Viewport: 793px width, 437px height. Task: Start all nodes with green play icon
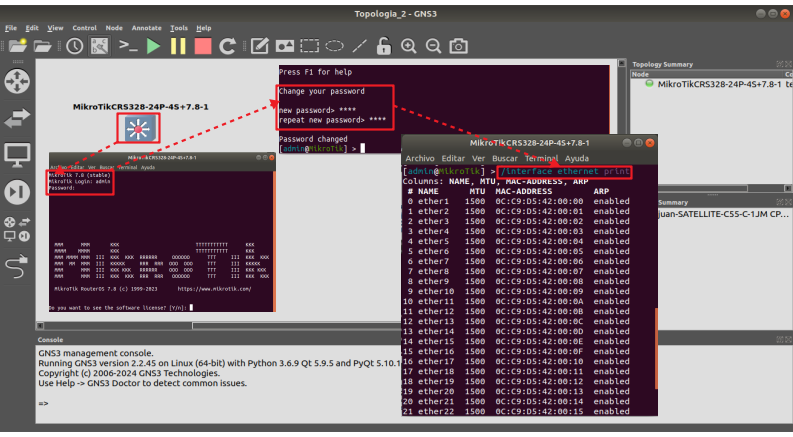[153, 46]
